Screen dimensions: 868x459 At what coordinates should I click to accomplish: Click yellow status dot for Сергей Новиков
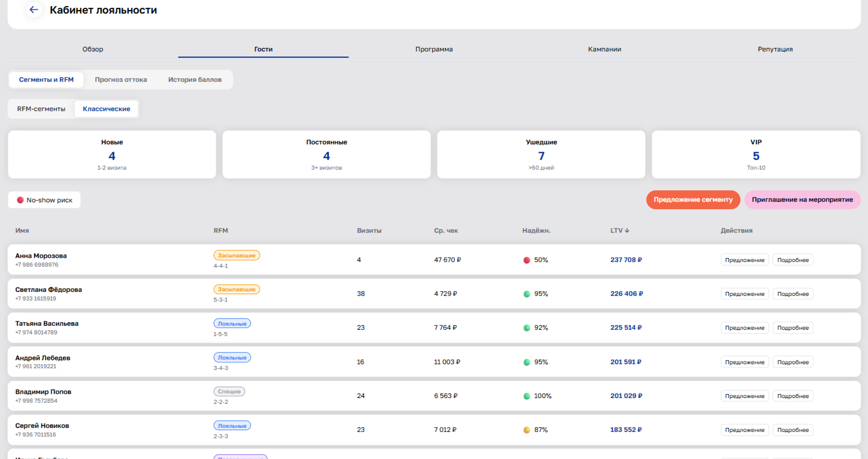527,430
